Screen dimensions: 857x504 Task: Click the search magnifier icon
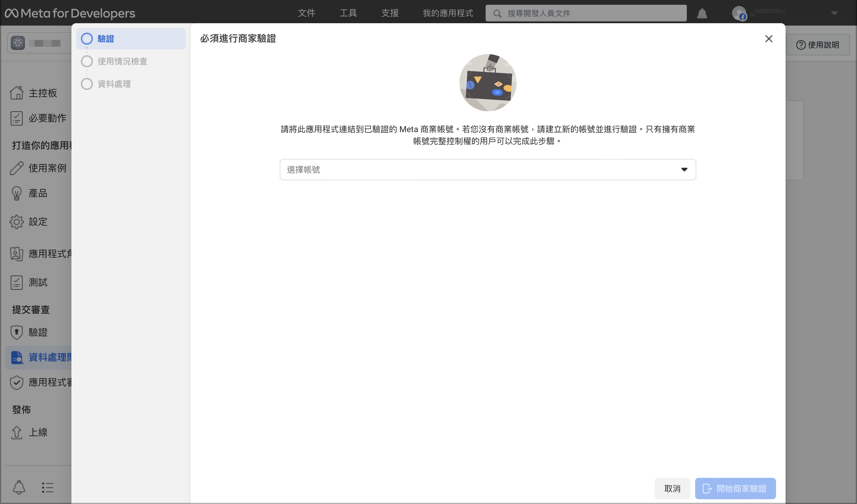(497, 14)
